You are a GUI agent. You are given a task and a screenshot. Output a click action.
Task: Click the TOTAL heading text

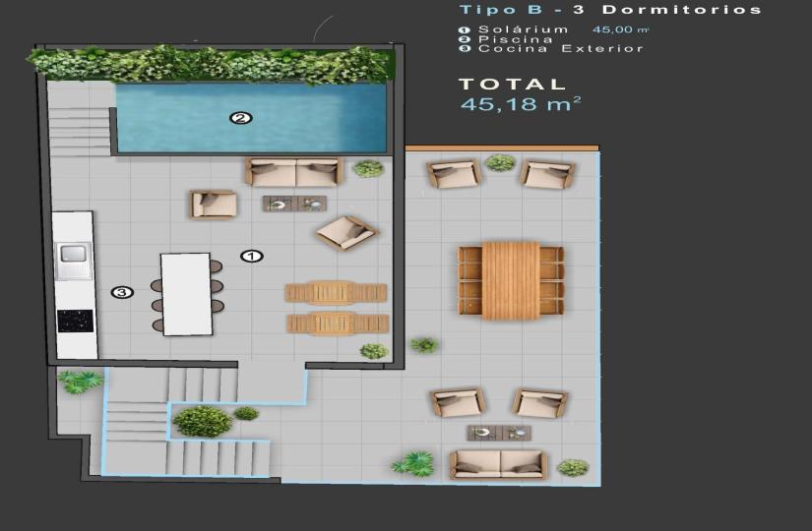pos(512,85)
